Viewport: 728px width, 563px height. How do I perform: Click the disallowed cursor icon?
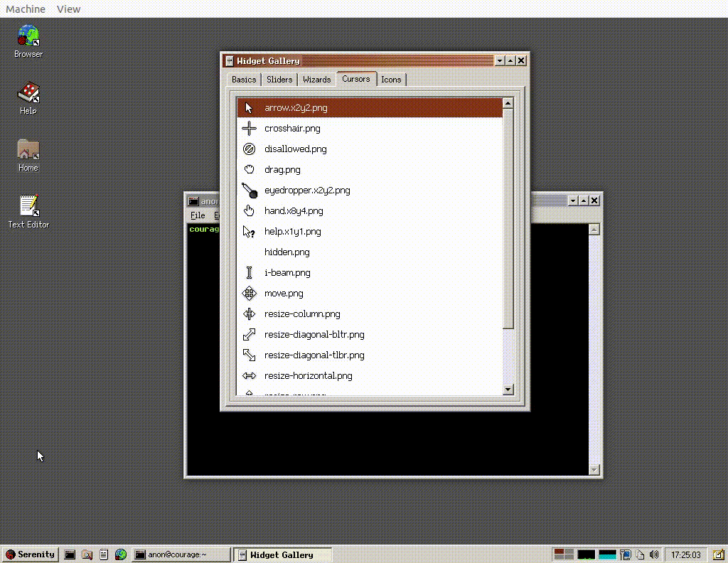[x=248, y=149]
